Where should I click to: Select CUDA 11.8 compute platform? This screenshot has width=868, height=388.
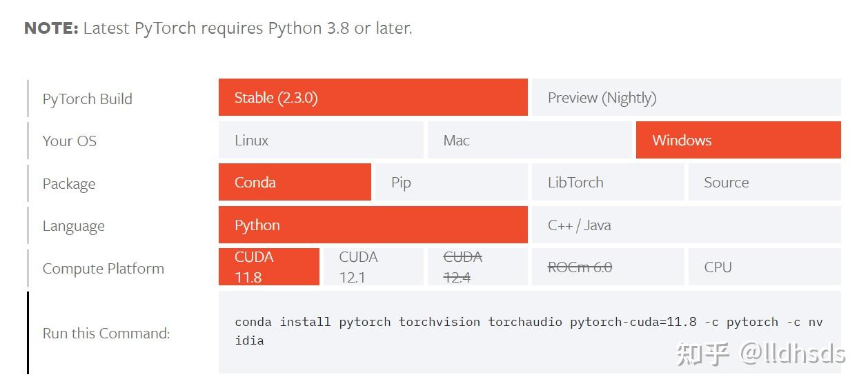click(x=268, y=267)
